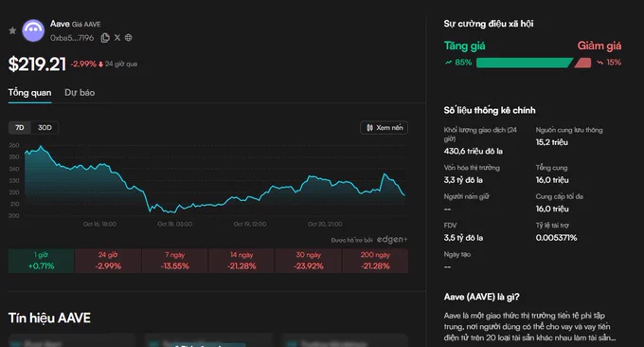Select the 30D chart range
Image resolution: width=644 pixels, height=347 pixels.
pyautogui.click(x=45, y=127)
